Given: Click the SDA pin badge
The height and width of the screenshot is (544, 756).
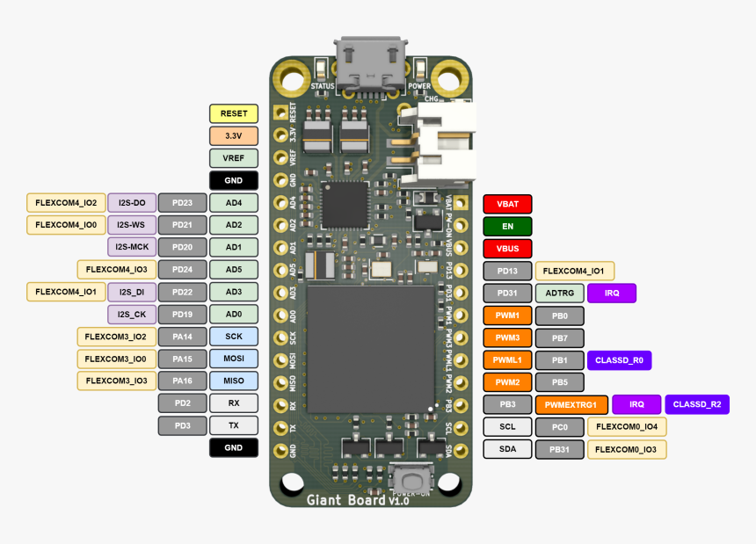Looking at the screenshot, I should (x=507, y=449).
